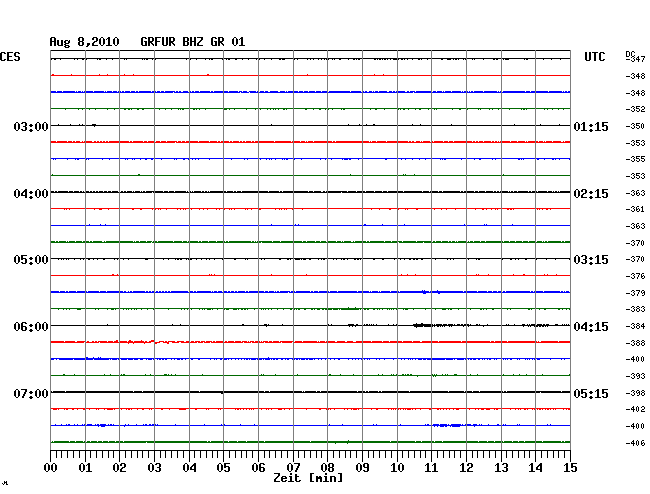Viewport: 650px width, 494px height.
Task: Select the DC offset value "-376"
Action: coord(635,276)
